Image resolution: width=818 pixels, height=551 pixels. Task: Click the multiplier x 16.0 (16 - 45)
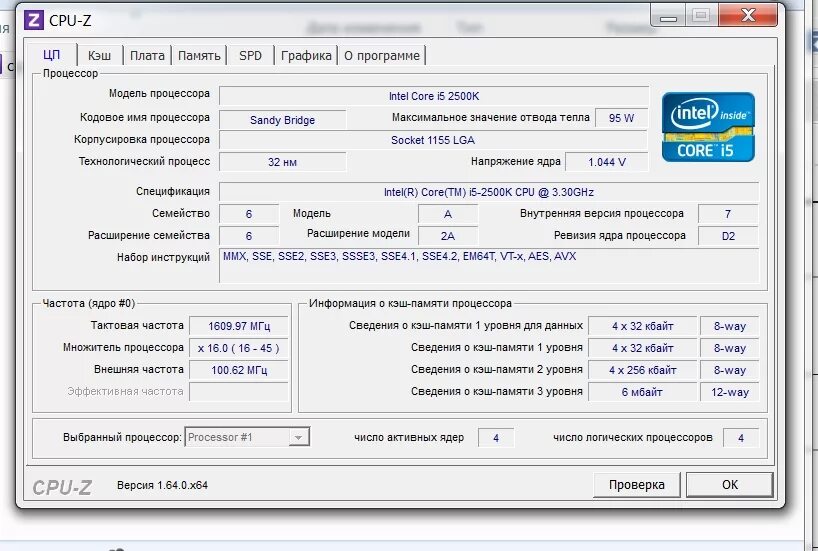pos(238,348)
